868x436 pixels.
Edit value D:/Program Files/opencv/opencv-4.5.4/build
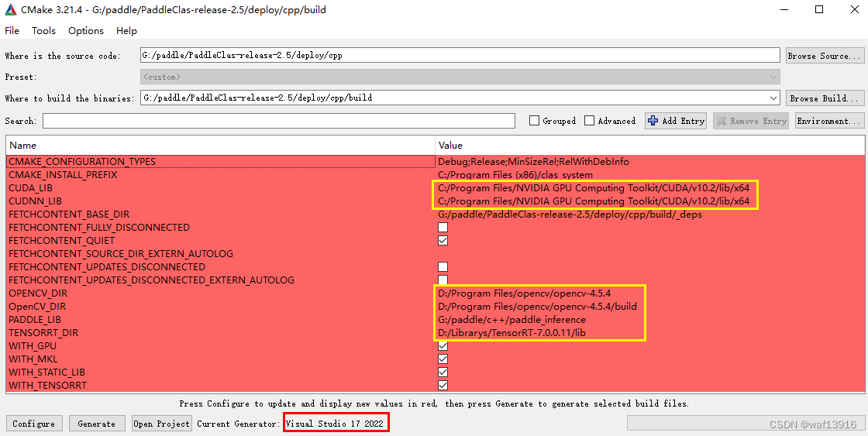[x=537, y=307]
